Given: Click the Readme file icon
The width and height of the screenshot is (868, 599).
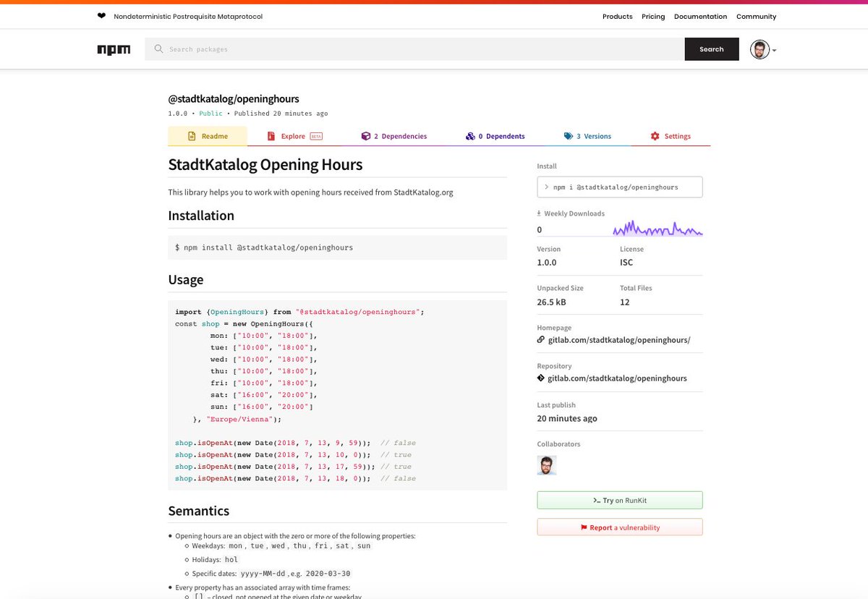Looking at the screenshot, I should coord(192,136).
